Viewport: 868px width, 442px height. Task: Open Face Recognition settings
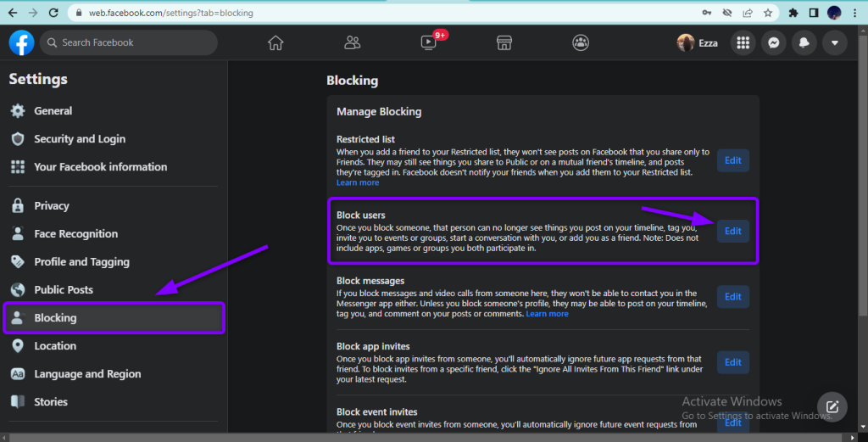point(114,234)
